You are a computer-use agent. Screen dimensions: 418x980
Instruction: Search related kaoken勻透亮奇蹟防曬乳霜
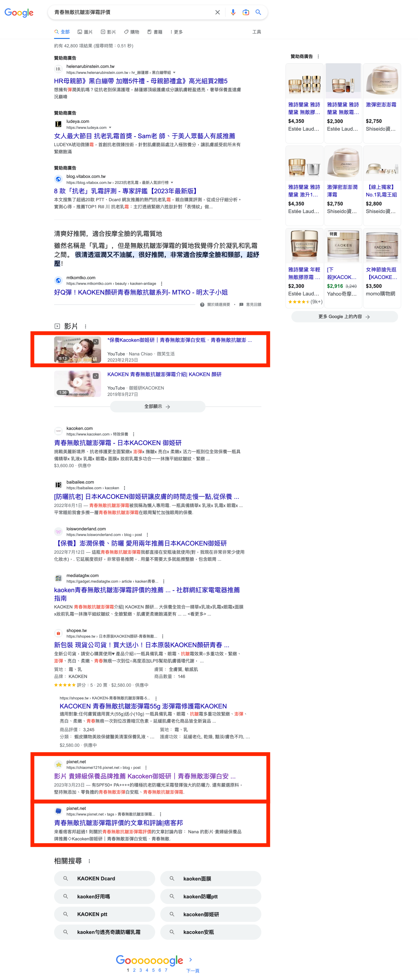point(105,932)
